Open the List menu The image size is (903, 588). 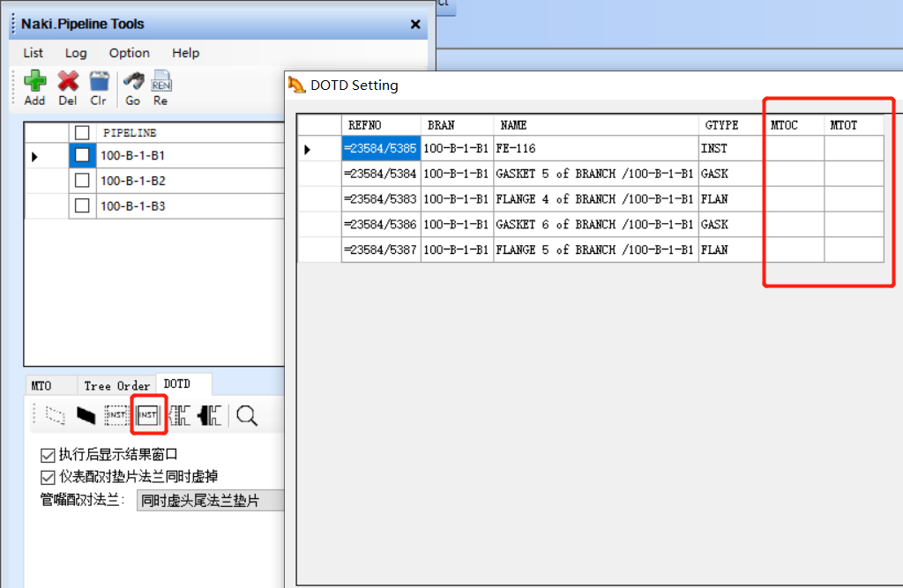point(33,53)
